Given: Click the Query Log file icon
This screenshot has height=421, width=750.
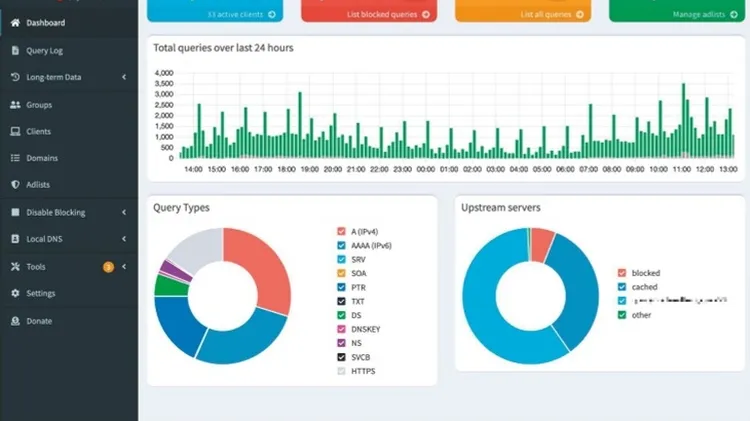Looking at the screenshot, I should [15, 50].
